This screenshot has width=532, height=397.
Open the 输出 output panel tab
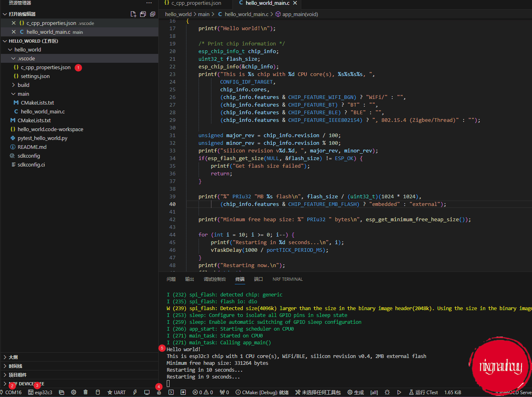(189, 279)
